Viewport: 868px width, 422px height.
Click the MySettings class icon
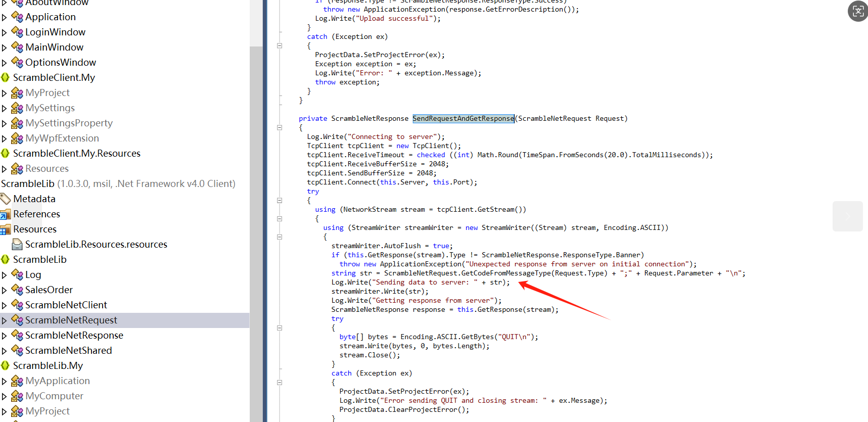(17, 108)
